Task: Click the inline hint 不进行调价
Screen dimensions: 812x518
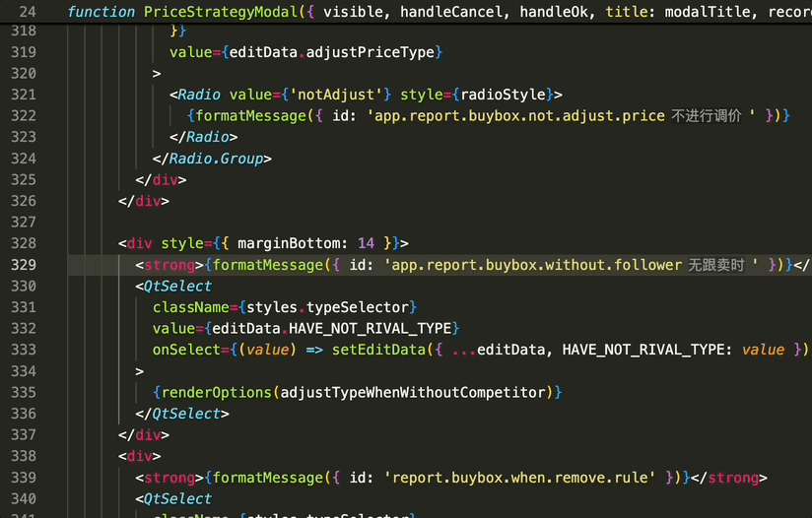Action: (x=707, y=116)
